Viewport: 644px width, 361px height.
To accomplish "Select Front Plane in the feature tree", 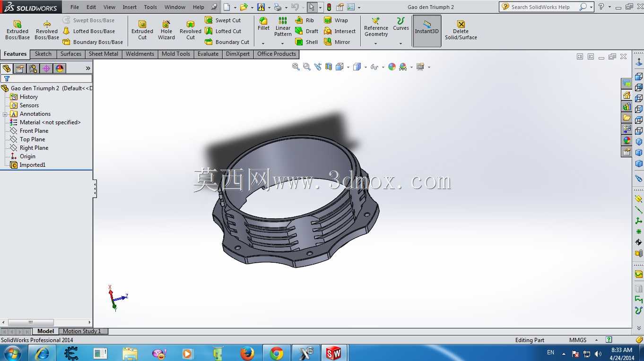I will (34, 131).
